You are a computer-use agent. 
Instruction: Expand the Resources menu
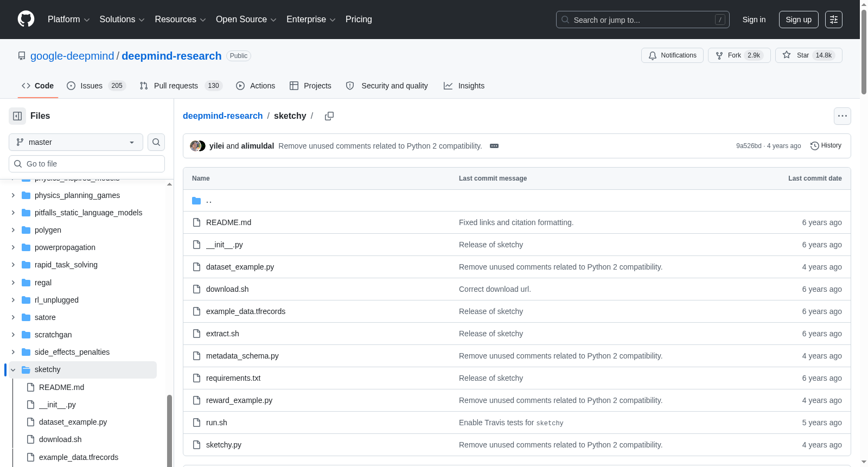pyautogui.click(x=180, y=20)
